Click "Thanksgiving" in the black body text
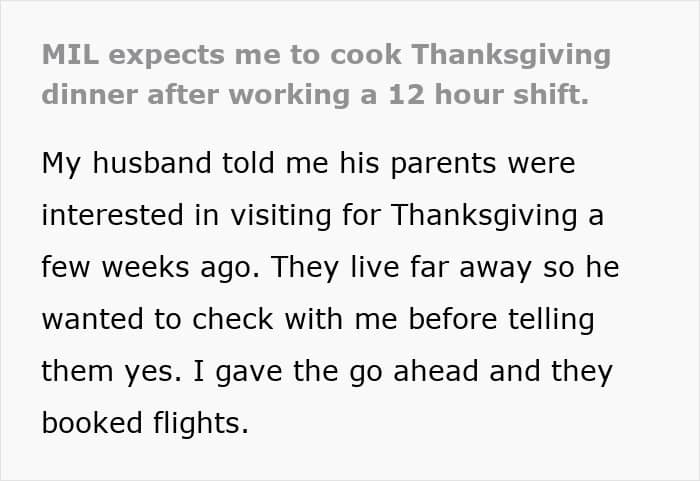Image resolution: width=700 pixels, height=481 pixels. [486, 215]
